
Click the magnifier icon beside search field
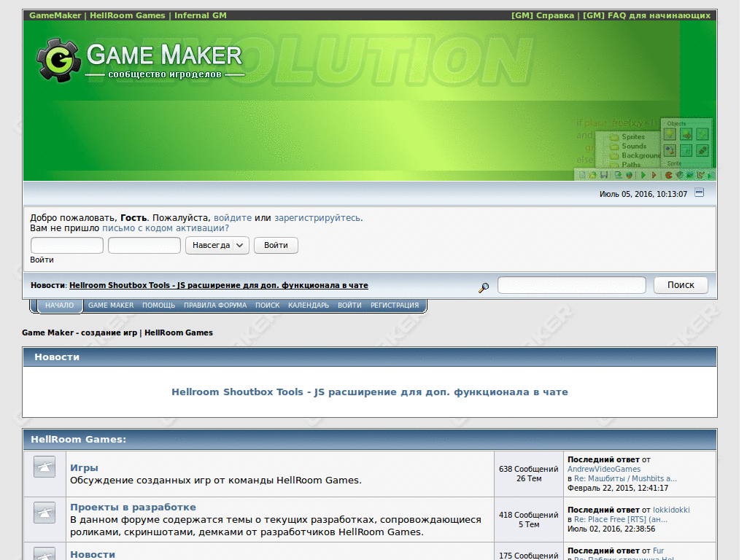tap(484, 287)
